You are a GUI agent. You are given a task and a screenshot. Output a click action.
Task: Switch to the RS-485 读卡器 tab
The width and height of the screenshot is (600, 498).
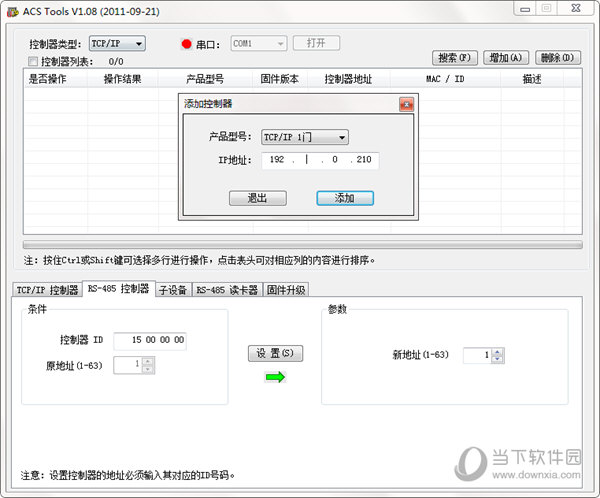coord(227,290)
